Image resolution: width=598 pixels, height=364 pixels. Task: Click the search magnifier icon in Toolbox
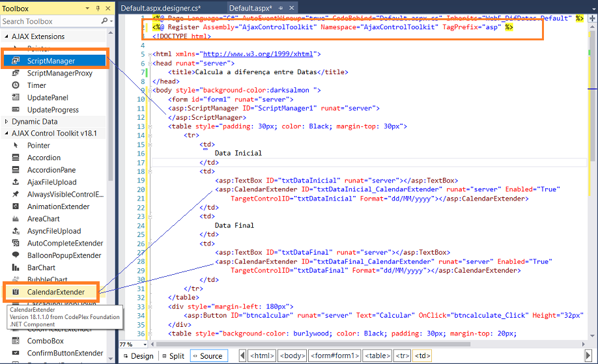[x=104, y=21]
